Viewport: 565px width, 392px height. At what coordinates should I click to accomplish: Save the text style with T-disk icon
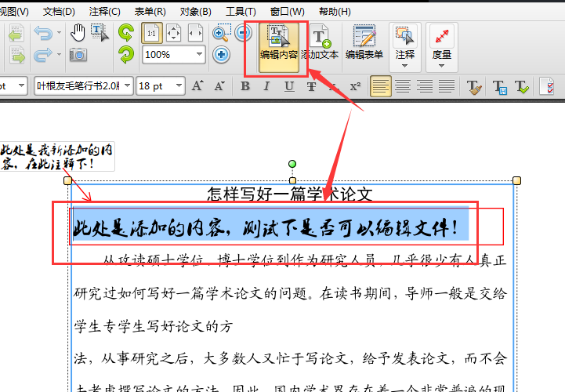[x=499, y=87]
